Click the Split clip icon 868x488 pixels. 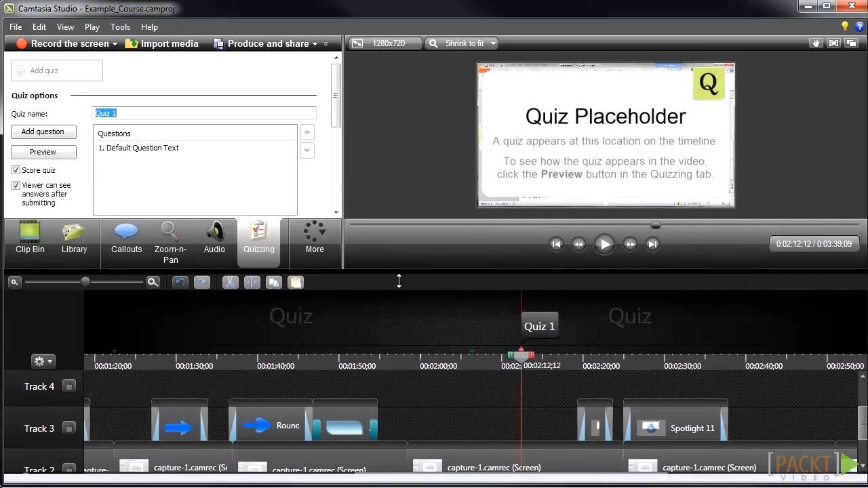coord(252,282)
